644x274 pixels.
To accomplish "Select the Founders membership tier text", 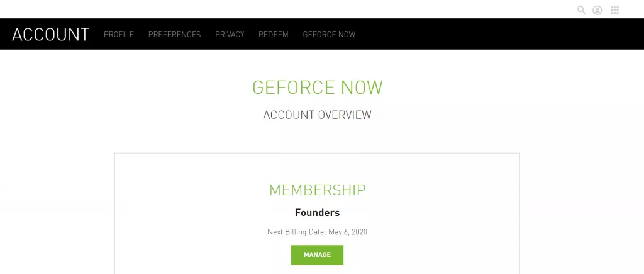I will click(317, 213).
